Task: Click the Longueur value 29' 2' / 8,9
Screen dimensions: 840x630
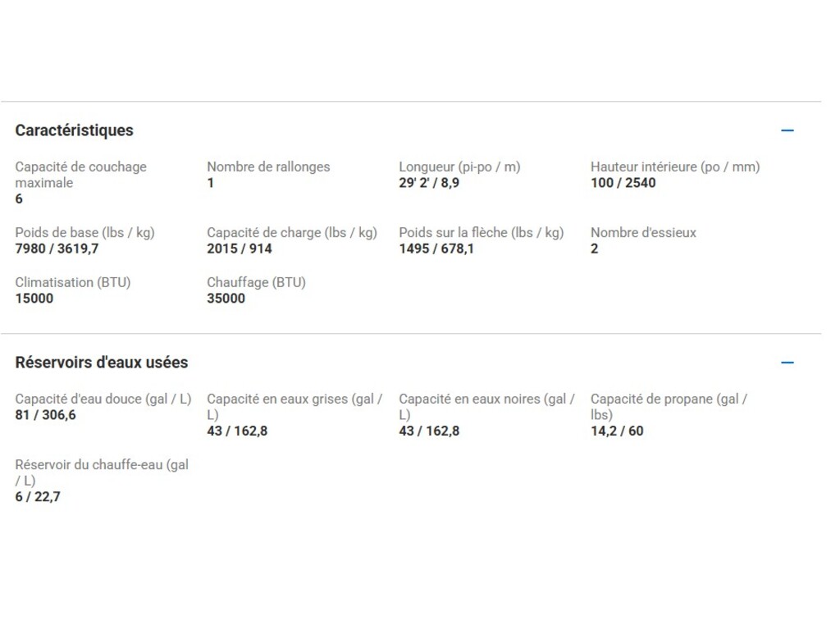Action: pyautogui.click(x=429, y=183)
